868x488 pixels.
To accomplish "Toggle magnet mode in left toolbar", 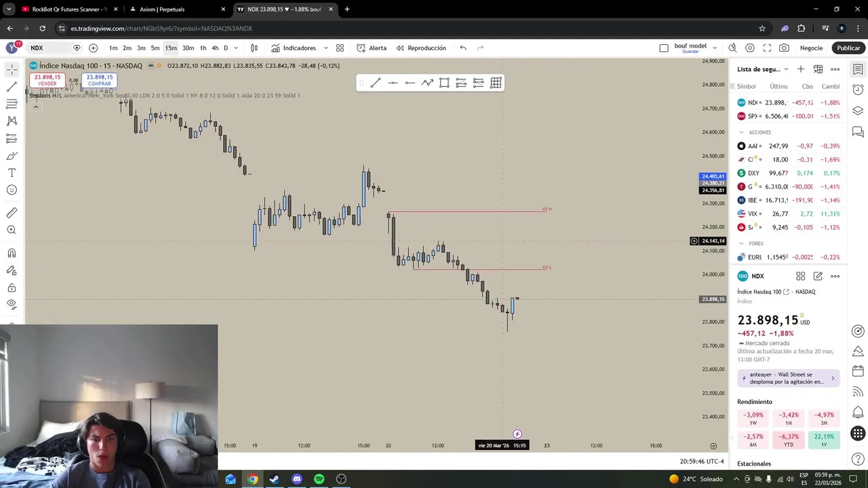I will (x=12, y=253).
